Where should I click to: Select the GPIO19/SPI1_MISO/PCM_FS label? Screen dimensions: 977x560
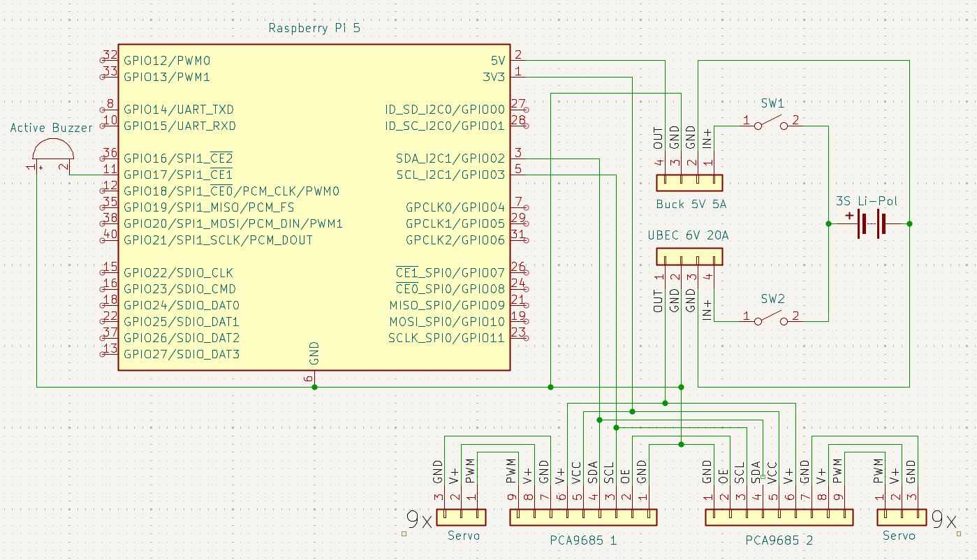pyautogui.click(x=209, y=207)
